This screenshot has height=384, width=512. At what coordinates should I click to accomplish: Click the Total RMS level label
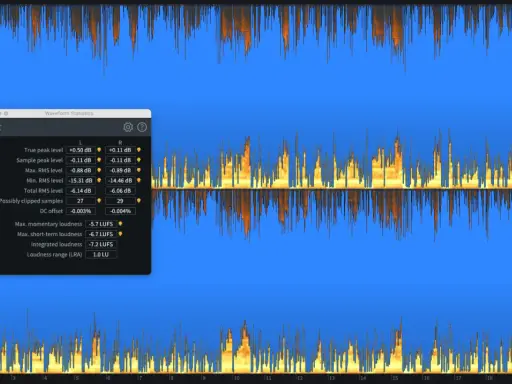click(x=43, y=191)
